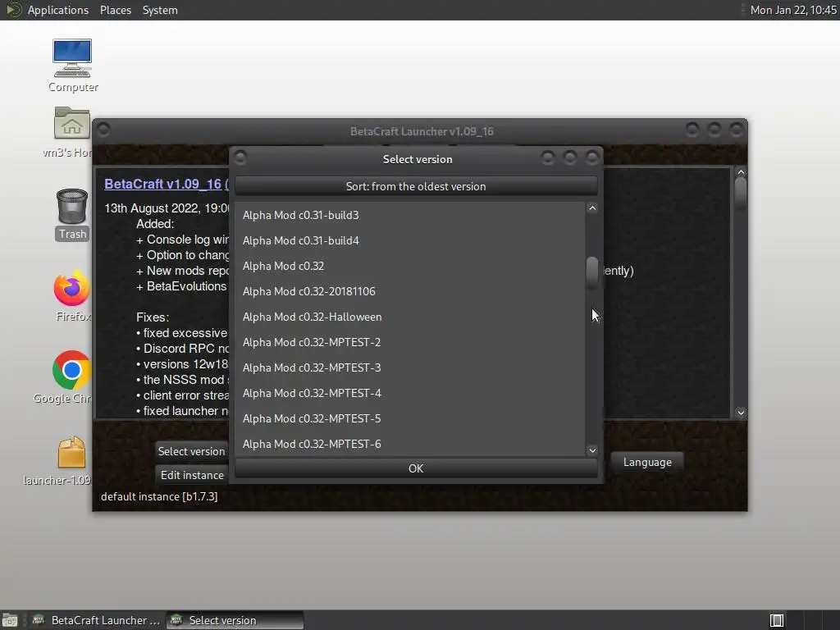Select Alpha Mod c0.32-MPTEST-4
This screenshot has width=840, height=630.
[410, 393]
